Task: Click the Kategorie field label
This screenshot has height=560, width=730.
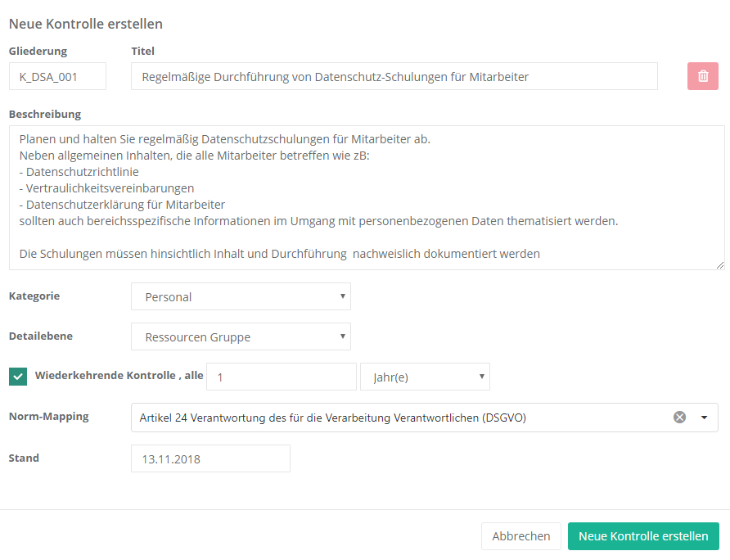Action: (x=34, y=296)
